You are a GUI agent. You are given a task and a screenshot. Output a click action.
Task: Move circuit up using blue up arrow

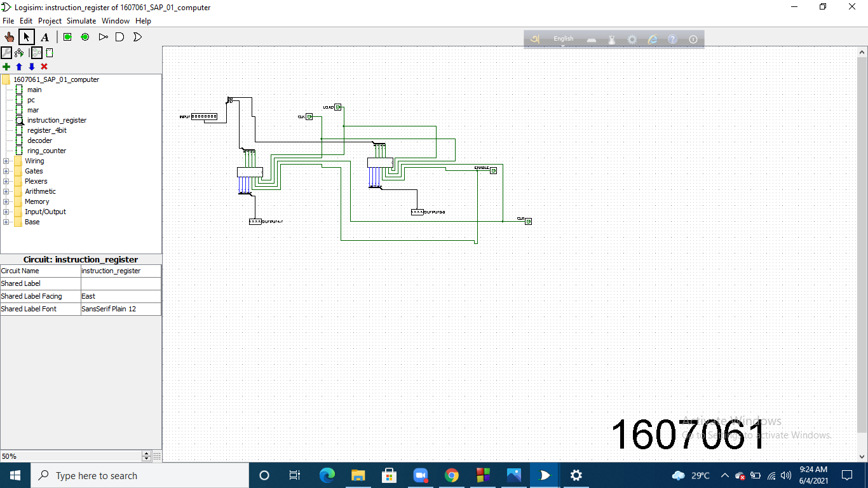(19, 67)
